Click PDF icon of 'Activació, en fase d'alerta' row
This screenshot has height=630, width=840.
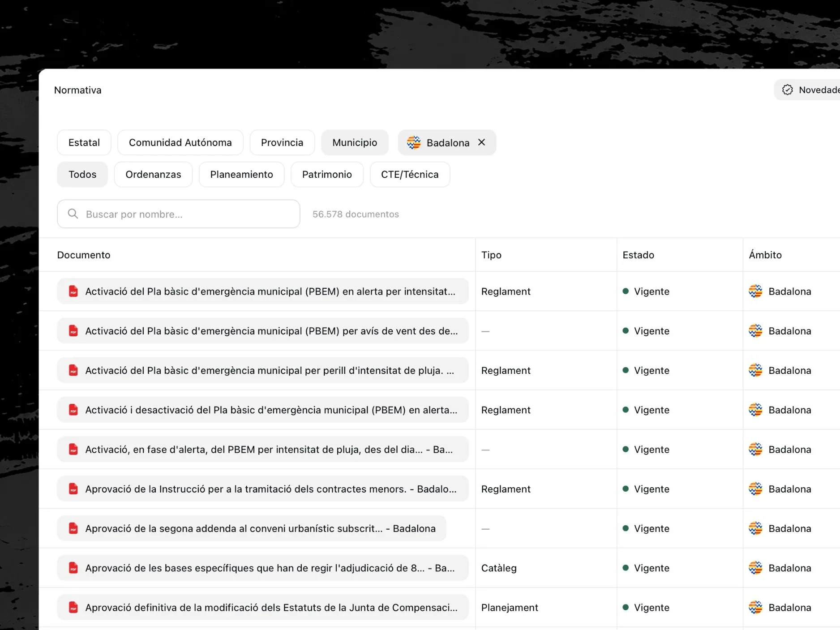(x=73, y=449)
